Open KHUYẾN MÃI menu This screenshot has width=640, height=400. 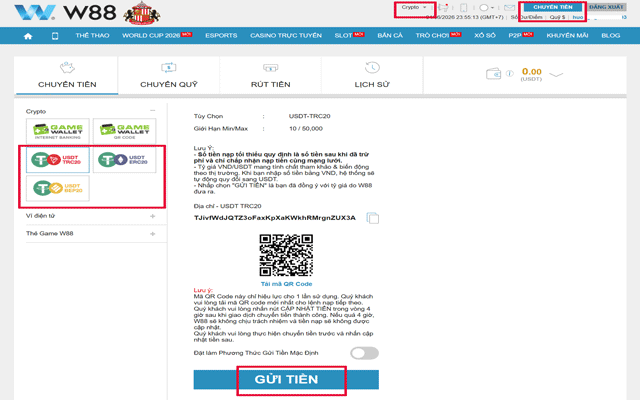567,36
